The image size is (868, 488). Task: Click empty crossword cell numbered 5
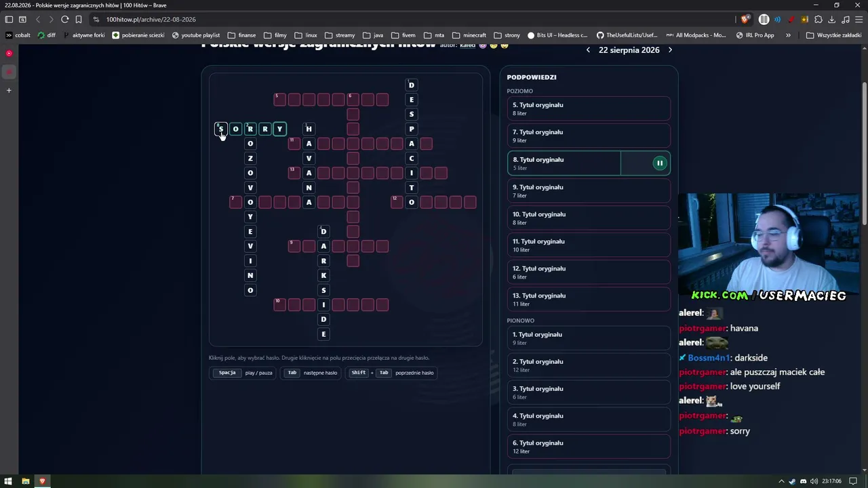point(279,100)
